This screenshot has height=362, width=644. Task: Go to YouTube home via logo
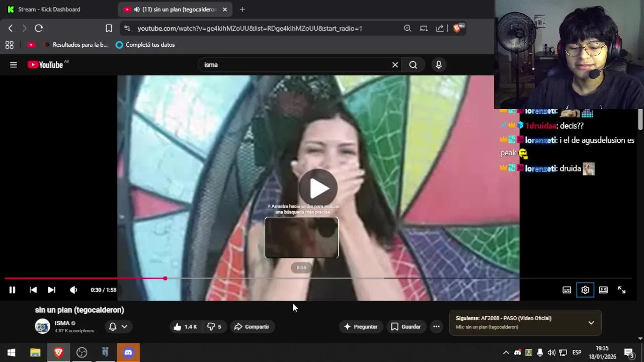[x=45, y=64]
